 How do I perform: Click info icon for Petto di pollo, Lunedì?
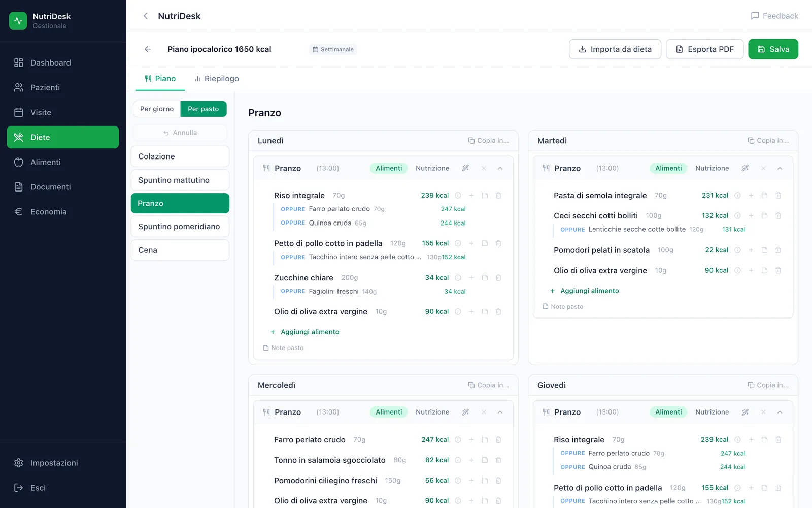click(x=458, y=243)
